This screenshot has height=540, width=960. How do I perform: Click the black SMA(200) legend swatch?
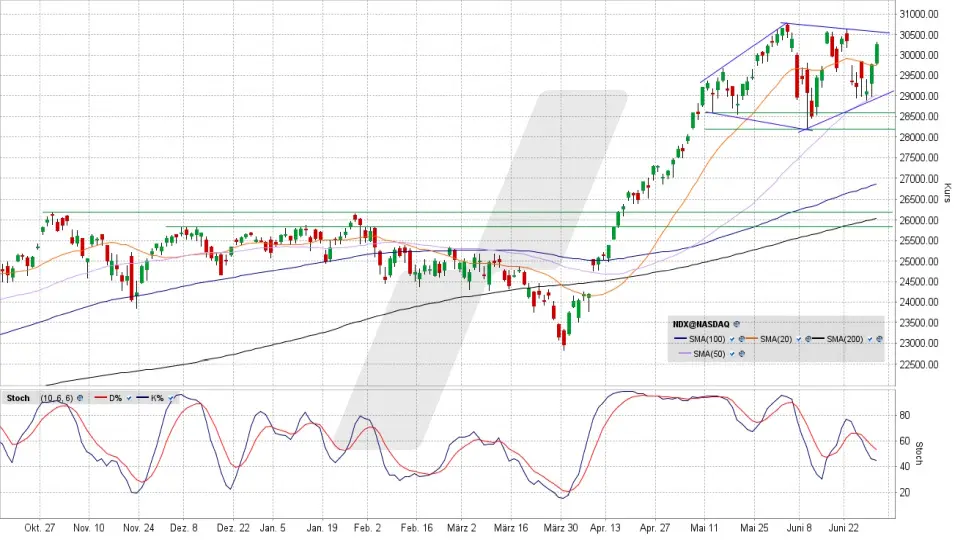[x=817, y=338]
